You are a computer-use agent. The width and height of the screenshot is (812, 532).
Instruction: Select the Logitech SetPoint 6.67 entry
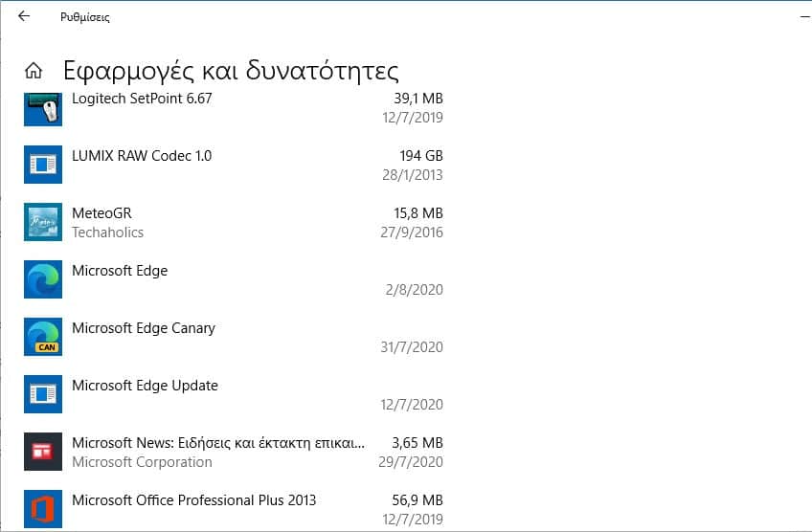click(142, 99)
